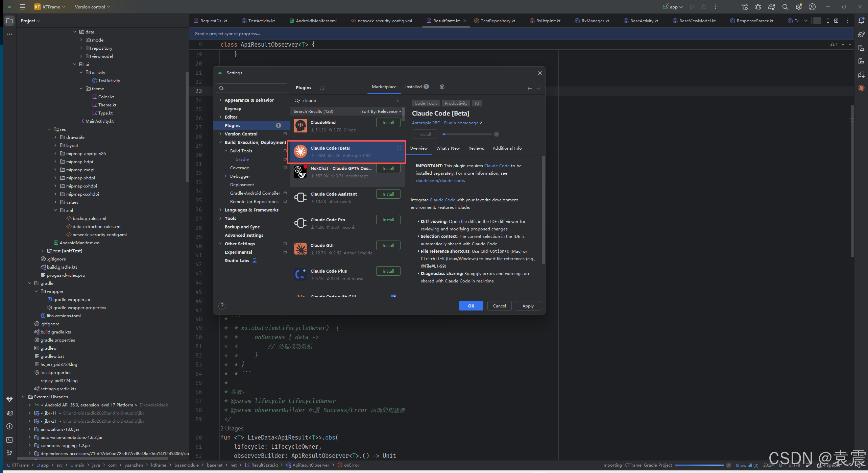868x473 pixels.
Task: Click the Claude Code install progress bar
Action: [467, 134]
